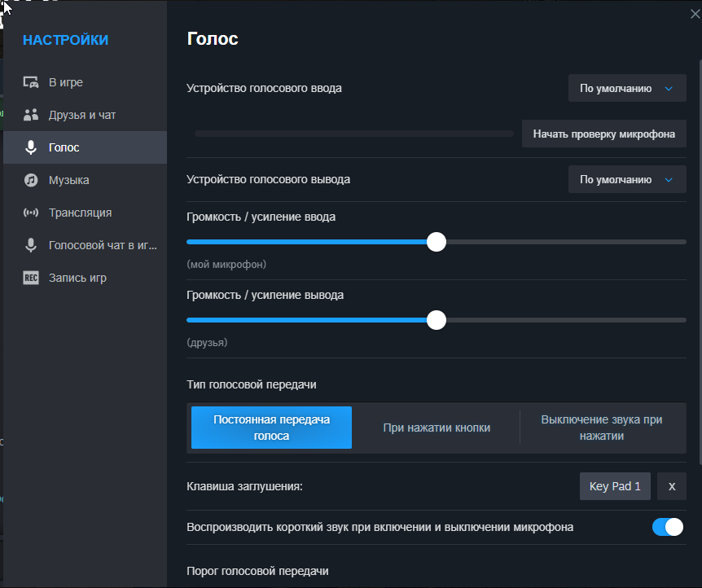Image resolution: width=702 pixels, height=588 pixels.
Task: Select Постоянная передача голоса transmission type
Action: point(271,428)
